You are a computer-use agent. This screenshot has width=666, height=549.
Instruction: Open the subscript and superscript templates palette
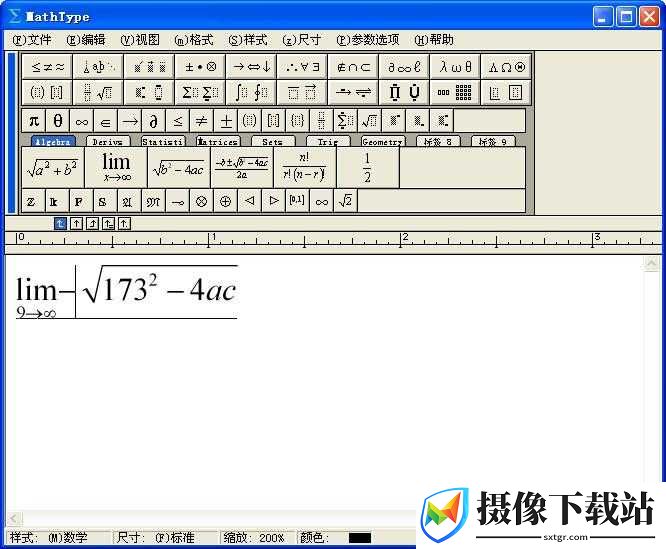click(149, 92)
